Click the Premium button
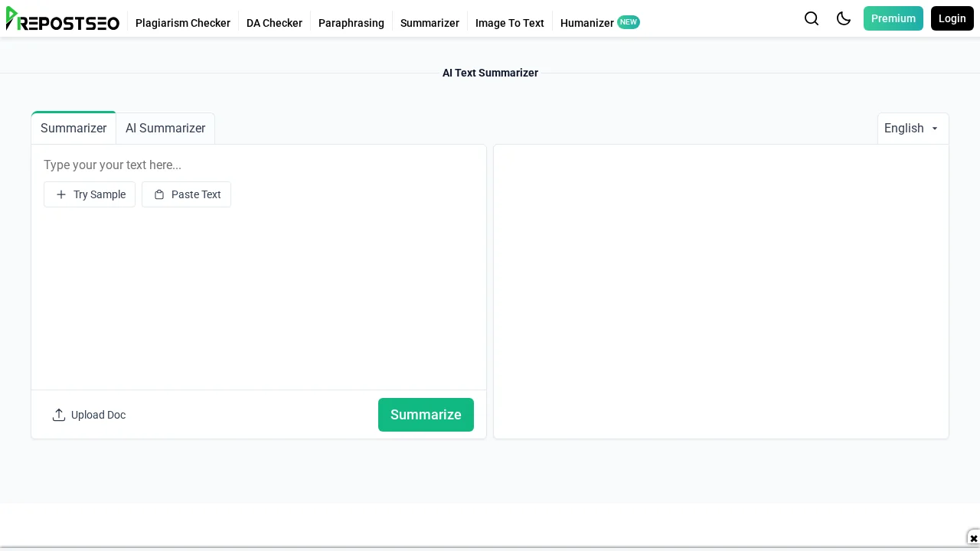980x551 pixels. (x=893, y=18)
